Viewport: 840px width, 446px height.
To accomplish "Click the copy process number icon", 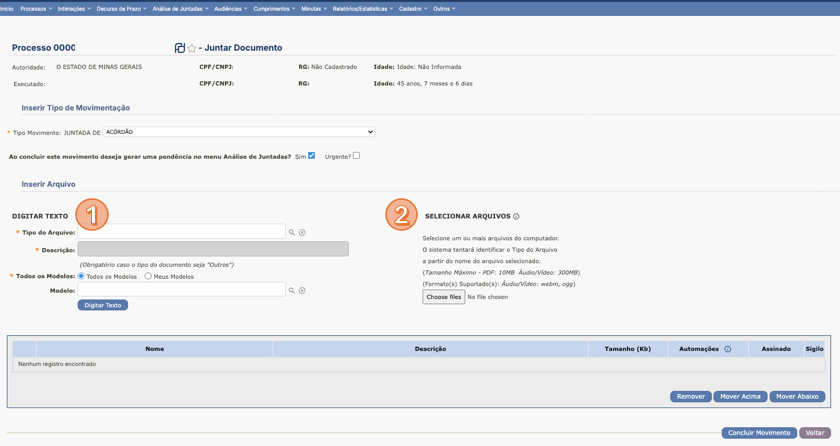I will point(180,48).
